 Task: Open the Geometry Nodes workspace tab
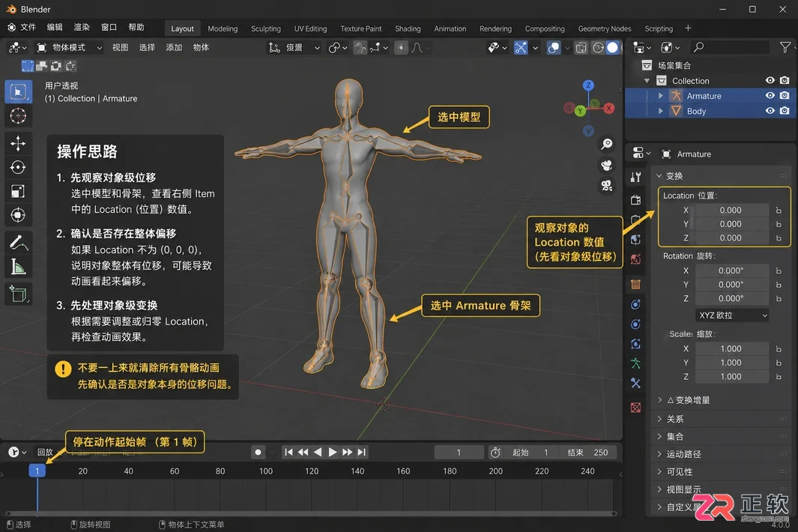pos(604,28)
